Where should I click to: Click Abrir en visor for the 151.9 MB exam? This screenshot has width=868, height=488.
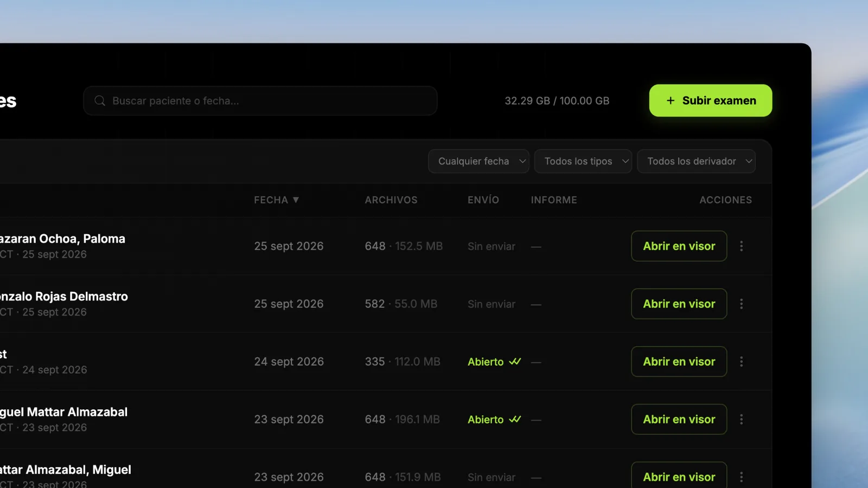pyautogui.click(x=679, y=476)
